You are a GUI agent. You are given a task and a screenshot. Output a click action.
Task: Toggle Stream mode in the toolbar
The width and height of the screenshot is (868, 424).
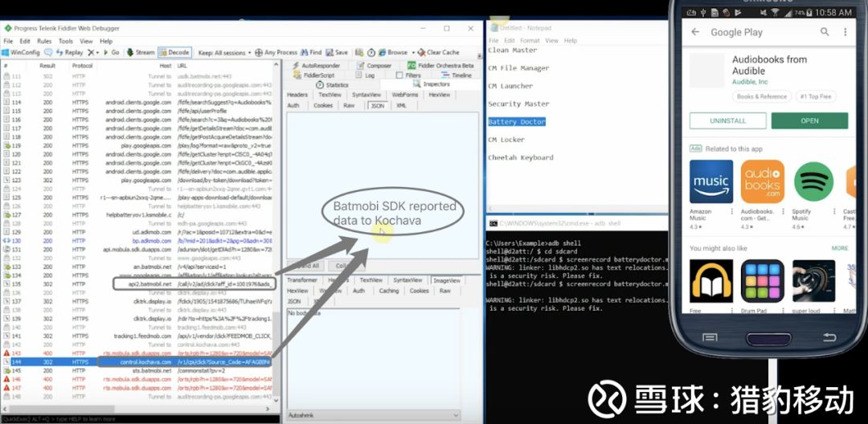(x=141, y=52)
